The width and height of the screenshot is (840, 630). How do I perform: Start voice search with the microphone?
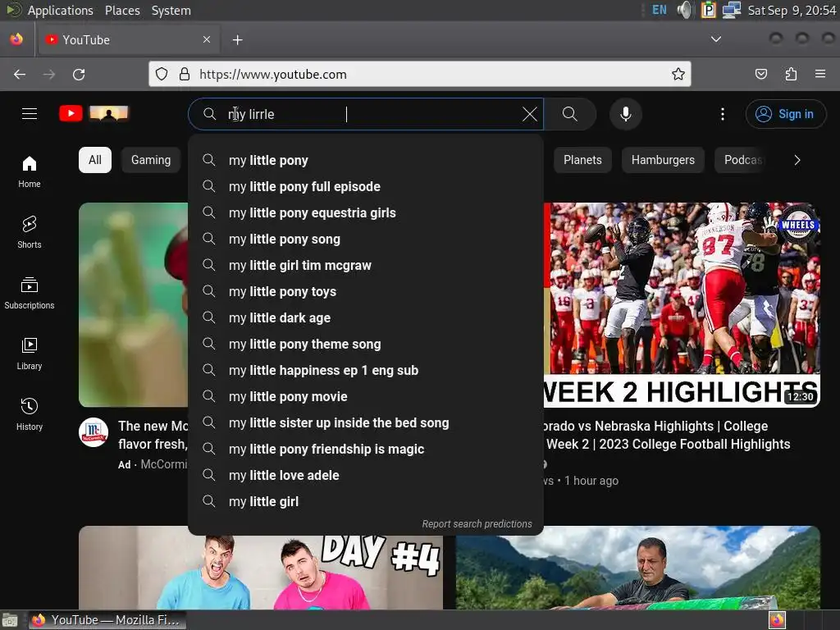click(x=626, y=114)
